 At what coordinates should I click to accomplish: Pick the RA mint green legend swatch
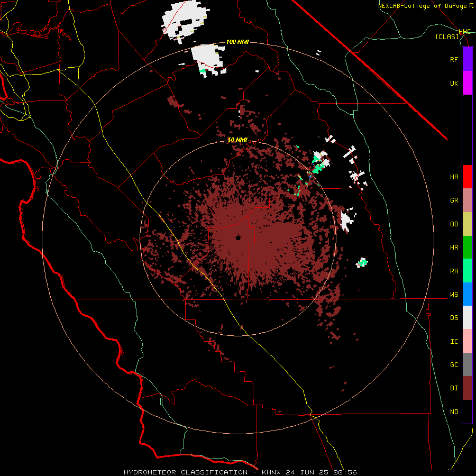coord(467,271)
